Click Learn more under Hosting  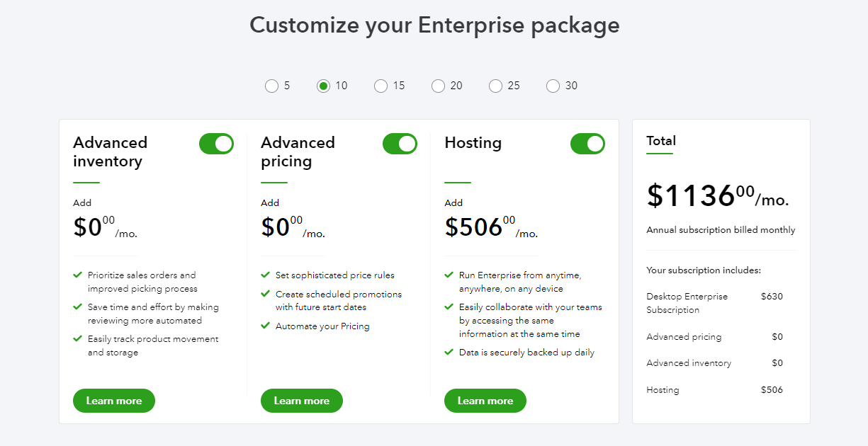tap(485, 400)
